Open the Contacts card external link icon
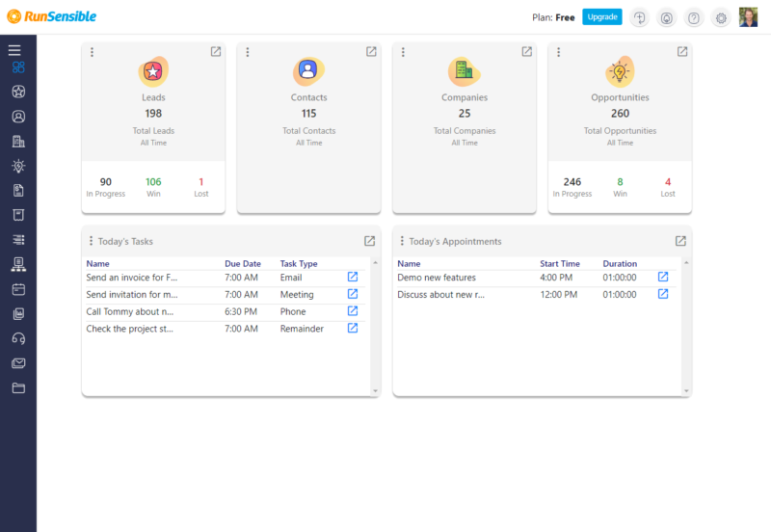This screenshot has width=771, height=532. coord(371,52)
